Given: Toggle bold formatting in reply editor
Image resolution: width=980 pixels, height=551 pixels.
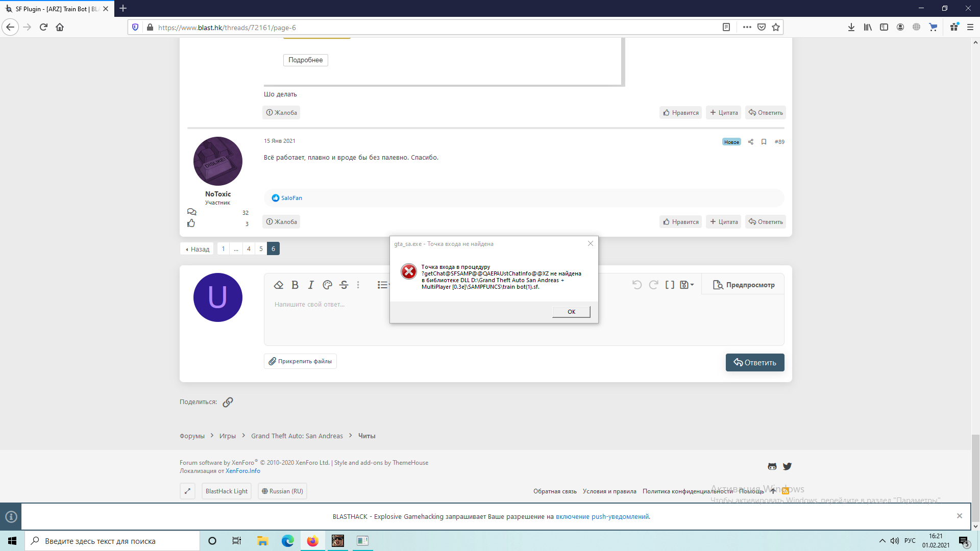Looking at the screenshot, I should click(x=295, y=285).
